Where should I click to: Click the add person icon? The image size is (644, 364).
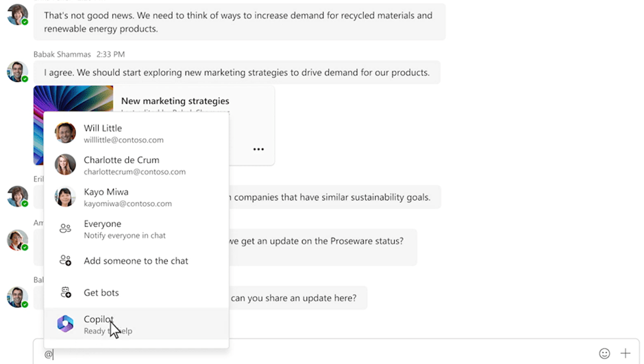(x=65, y=261)
